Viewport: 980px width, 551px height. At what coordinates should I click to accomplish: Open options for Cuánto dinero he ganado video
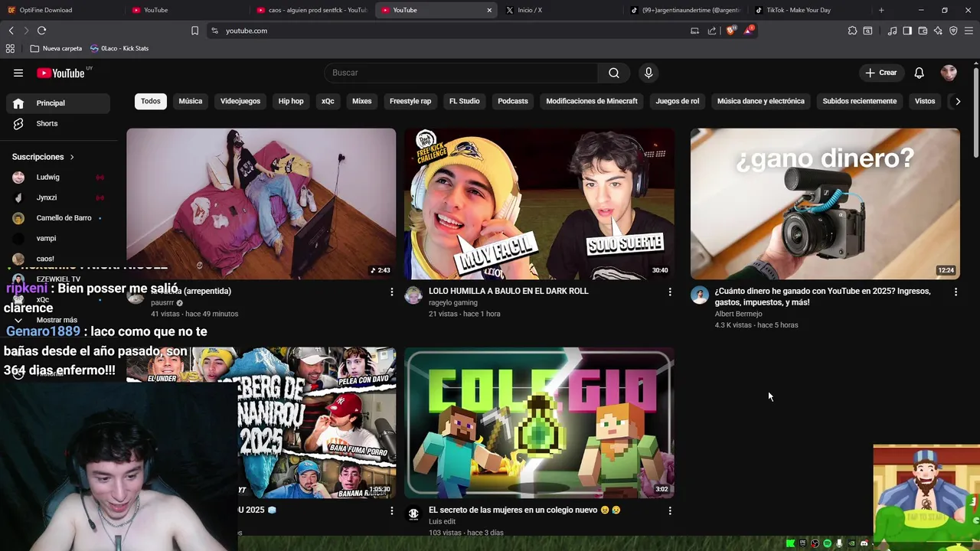955,292
